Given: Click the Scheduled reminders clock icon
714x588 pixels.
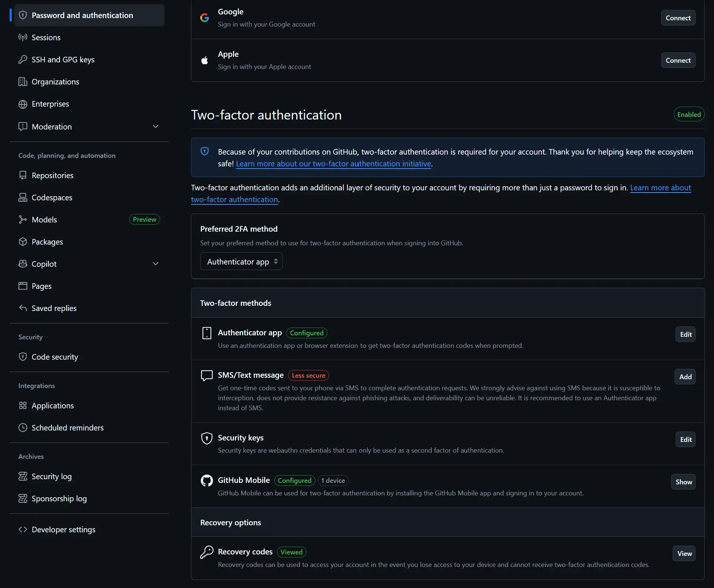Looking at the screenshot, I should coord(23,428).
